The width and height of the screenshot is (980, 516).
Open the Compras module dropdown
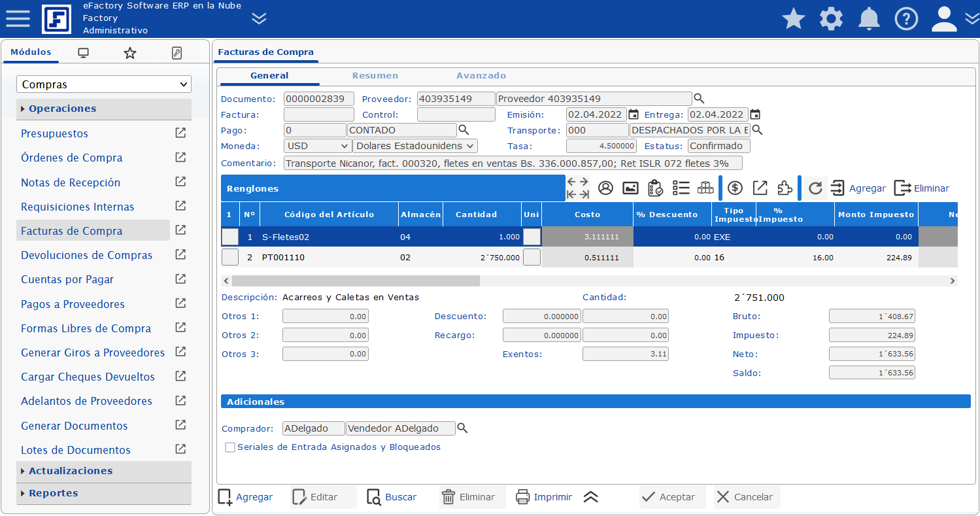(x=104, y=84)
